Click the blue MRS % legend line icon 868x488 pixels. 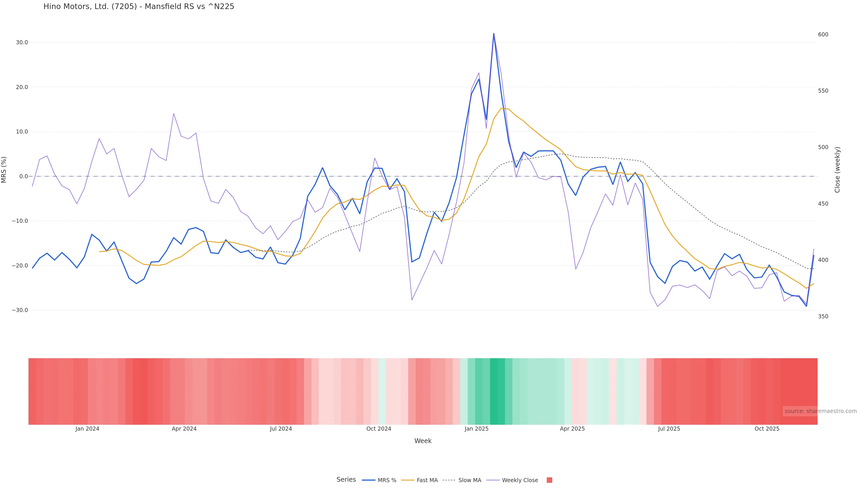tap(368, 480)
